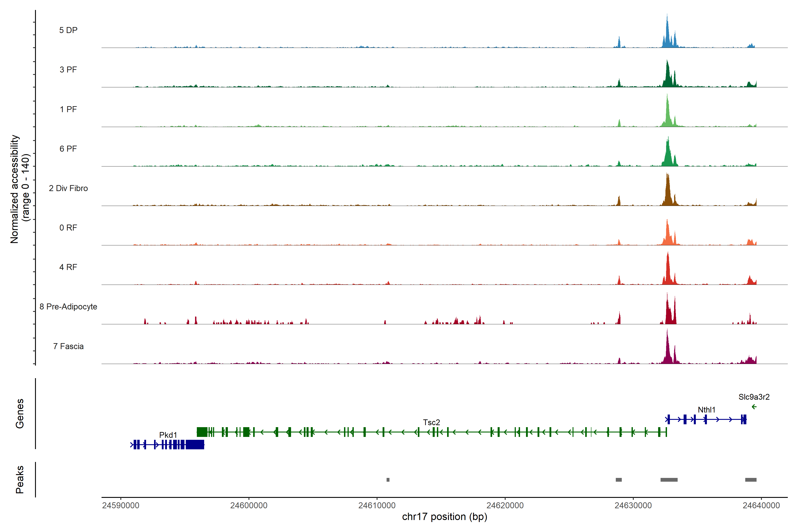The height and width of the screenshot is (532, 798).
Task: Click the Nthl1 gene label
Action: click(x=706, y=410)
